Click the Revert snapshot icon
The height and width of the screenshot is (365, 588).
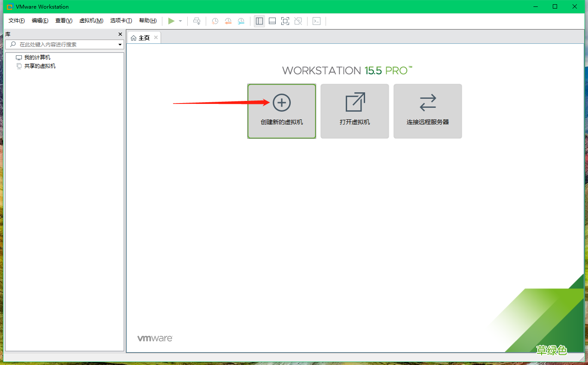click(x=228, y=21)
